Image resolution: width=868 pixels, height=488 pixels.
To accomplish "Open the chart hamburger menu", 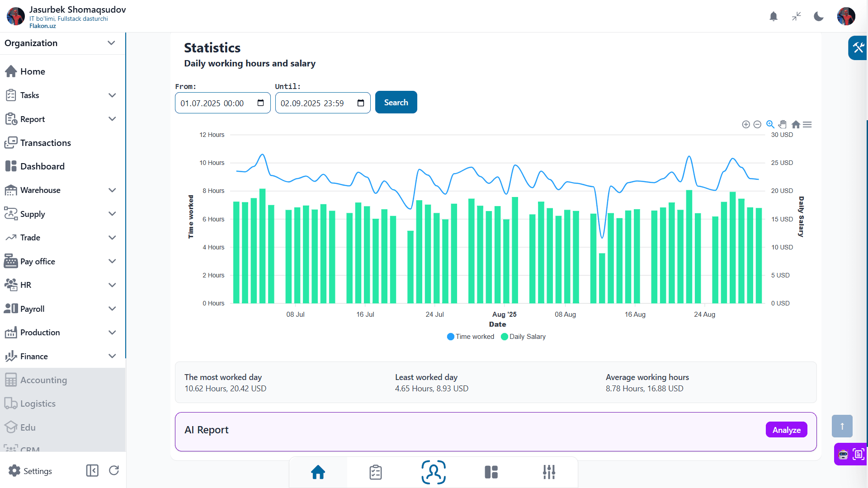I will 807,124.
